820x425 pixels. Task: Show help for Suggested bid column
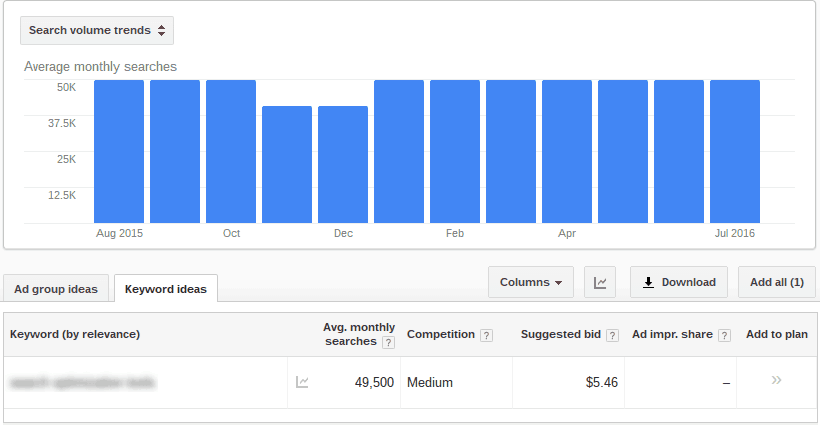pyautogui.click(x=612, y=335)
